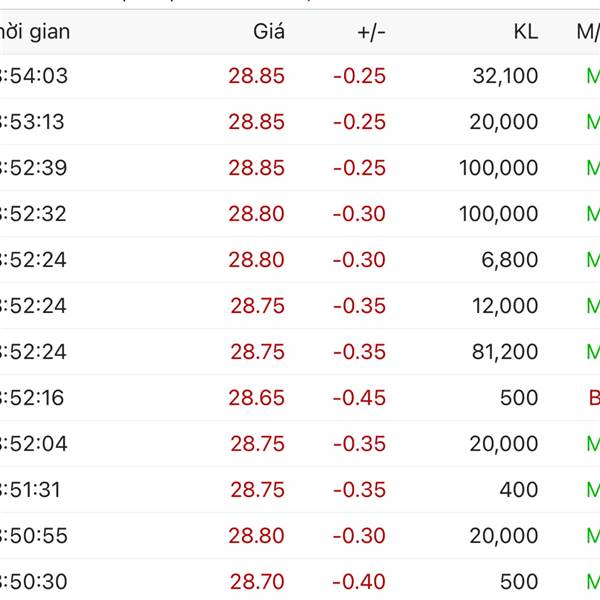Select the -0.40 change value

359,581
